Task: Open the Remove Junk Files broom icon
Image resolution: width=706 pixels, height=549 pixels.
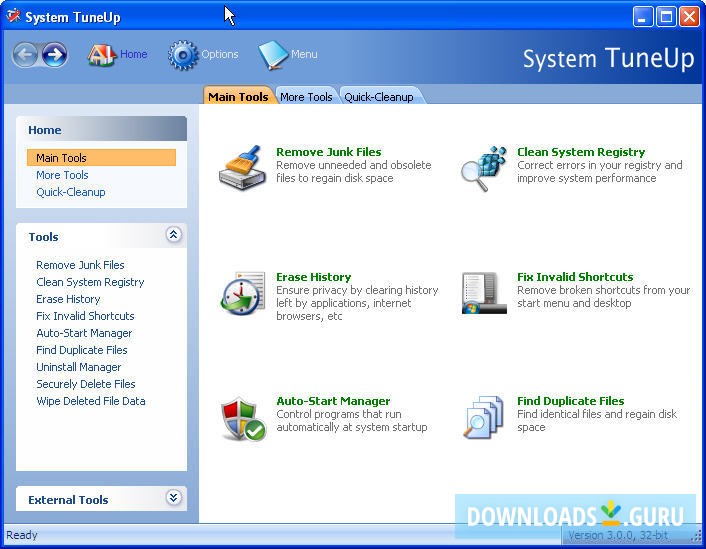Action: [x=242, y=167]
